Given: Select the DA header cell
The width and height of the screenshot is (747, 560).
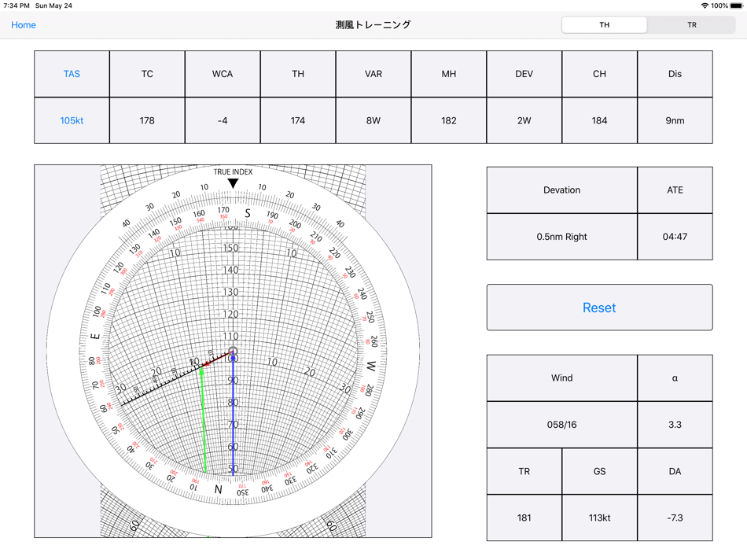Looking at the screenshot, I should coord(675,471).
